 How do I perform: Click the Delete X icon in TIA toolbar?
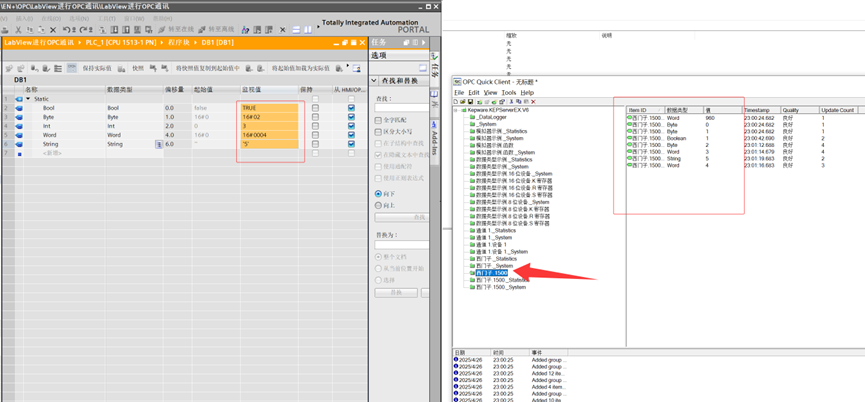(x=53, y=30)
